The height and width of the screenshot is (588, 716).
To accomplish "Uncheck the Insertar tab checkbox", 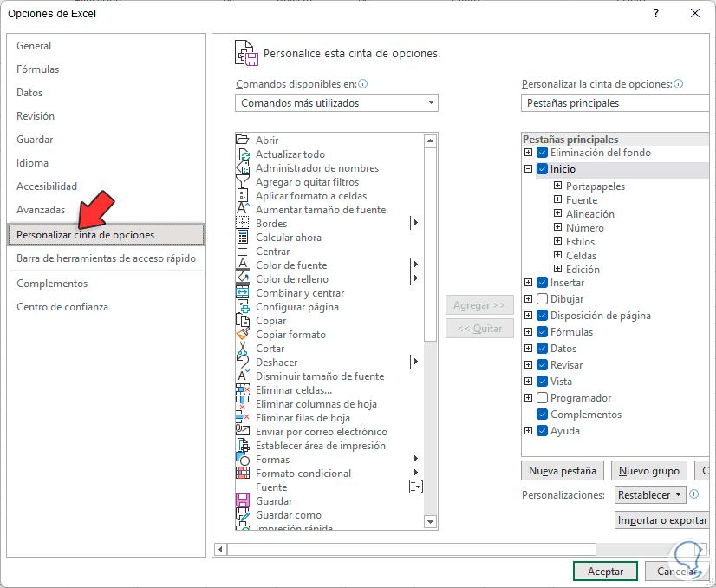I will coord(542,283).
